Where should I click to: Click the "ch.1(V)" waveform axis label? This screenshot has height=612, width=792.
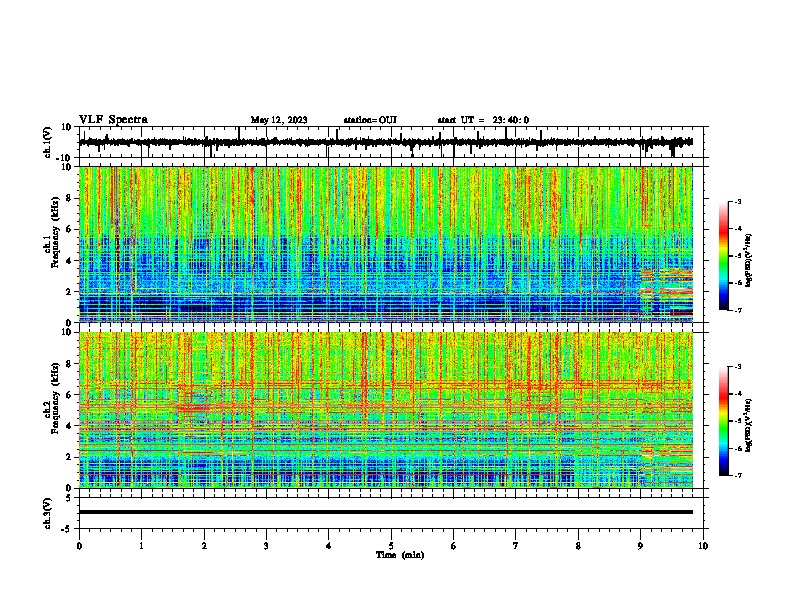point(48,142)
